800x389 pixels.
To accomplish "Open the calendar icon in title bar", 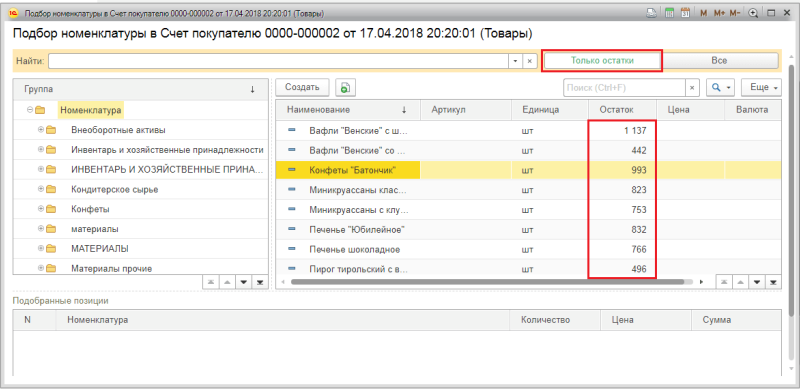I will [685, 13].
